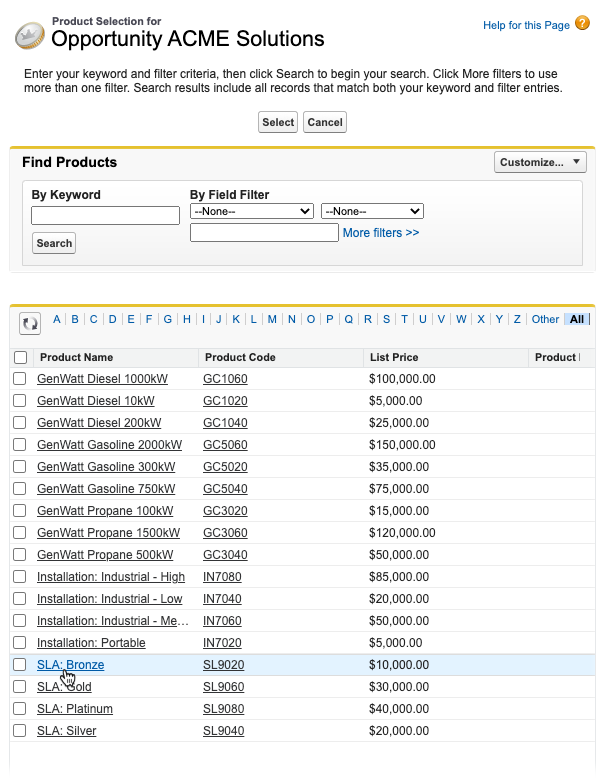Click the $40,000.00 list price cell
The height and width of the screenshot is (781, 605).
[x=398, y=708]
